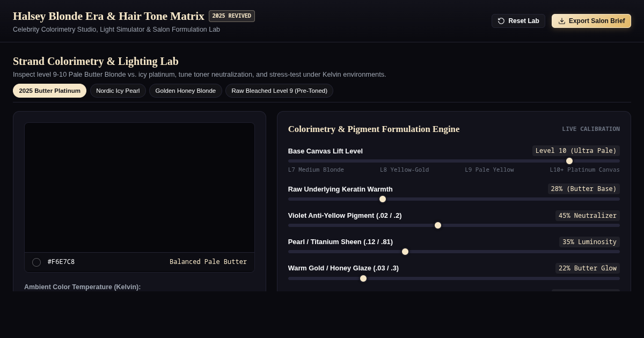Click the Export Salon Brief download icon
644x338 pixels.
coord(562,21)
